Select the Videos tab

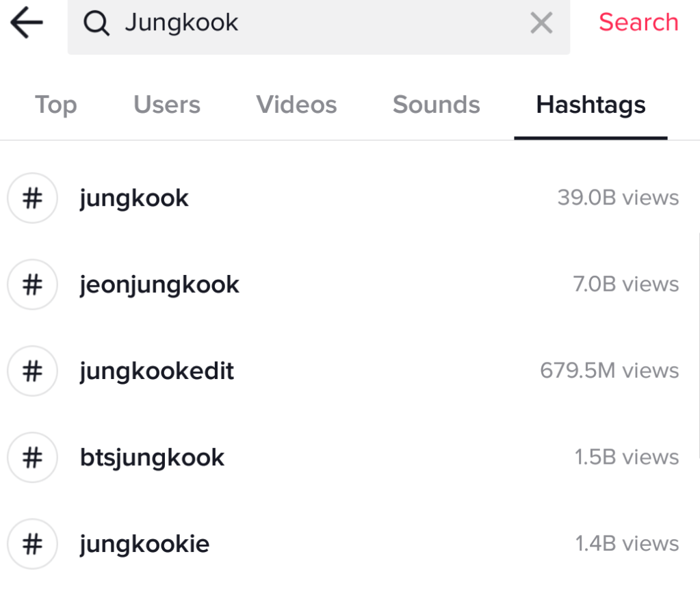[x=296, y=105]
